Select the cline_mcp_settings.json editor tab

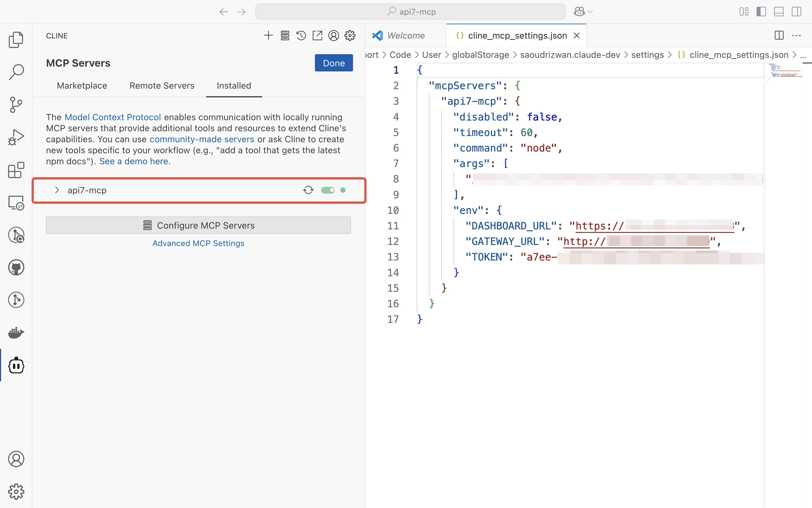click(517, 36)
